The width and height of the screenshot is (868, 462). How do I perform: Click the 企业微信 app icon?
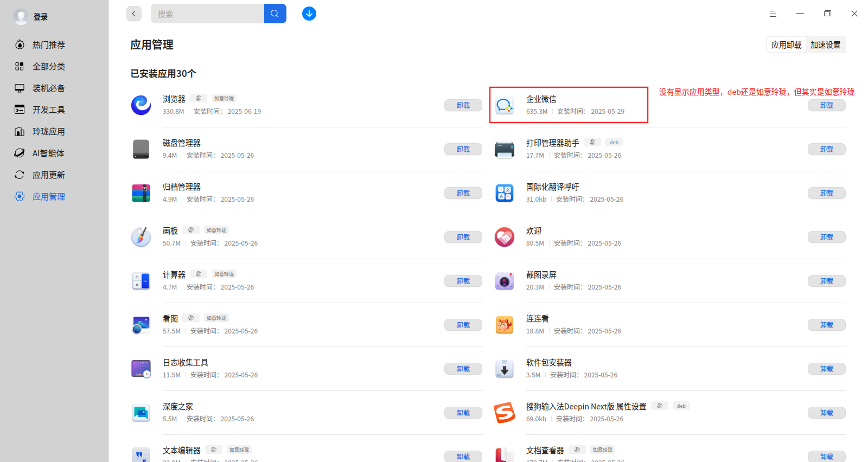point(505,105)
